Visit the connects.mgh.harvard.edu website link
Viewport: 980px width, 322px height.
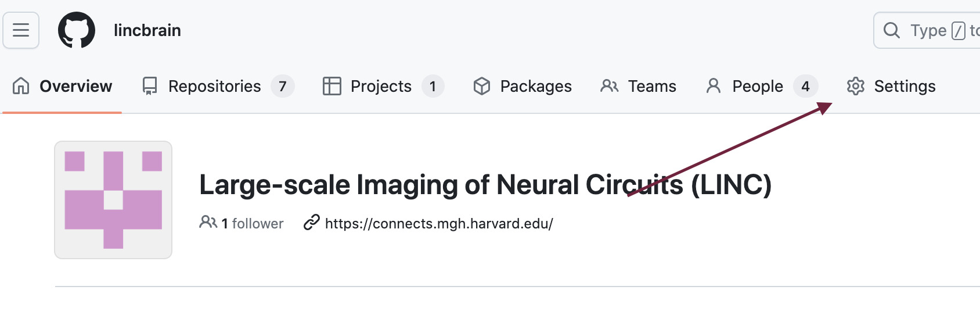439,223
